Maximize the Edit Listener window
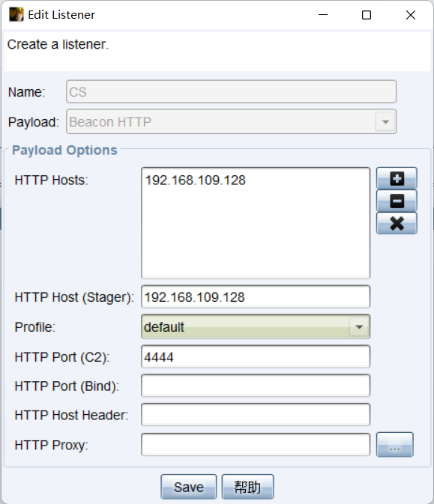434x504 pixels. point(367,15)
